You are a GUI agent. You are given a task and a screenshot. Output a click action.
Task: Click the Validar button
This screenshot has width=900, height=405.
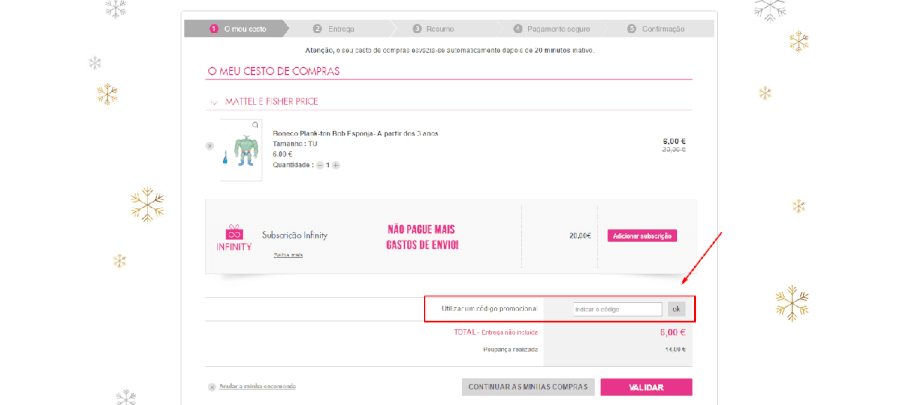(x=646, y=387)
